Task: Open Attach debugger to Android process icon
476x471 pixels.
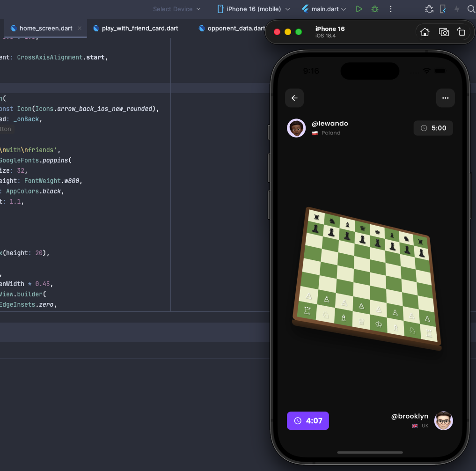Action: (x=429, y=9)
